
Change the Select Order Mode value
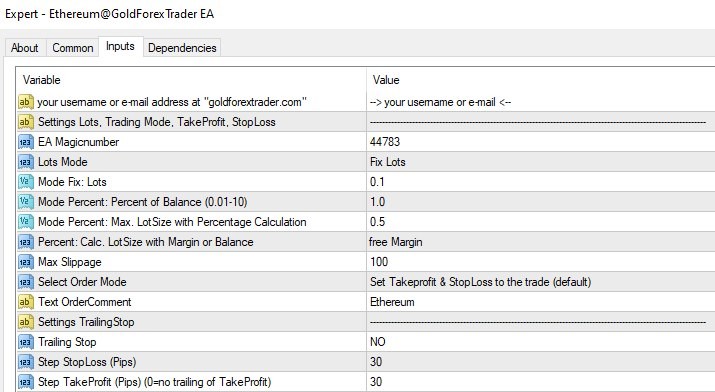point(541,282)
